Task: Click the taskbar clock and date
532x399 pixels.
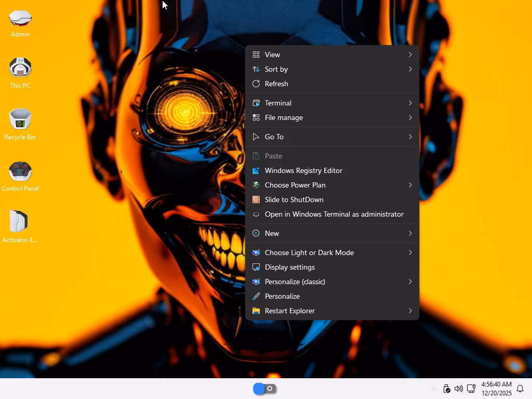Action: (x=496, y=389)
